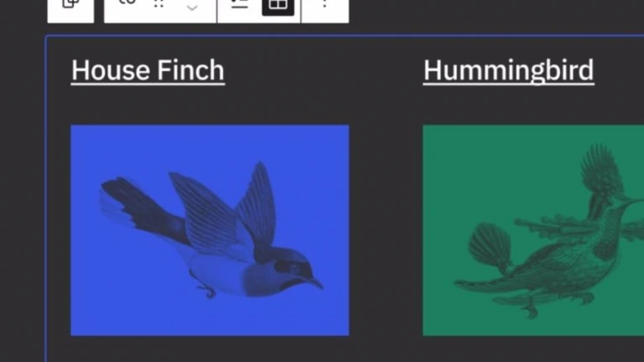Click empty space between the two posts
Viewport: 644px width, 362px height.
pos(386,230)
